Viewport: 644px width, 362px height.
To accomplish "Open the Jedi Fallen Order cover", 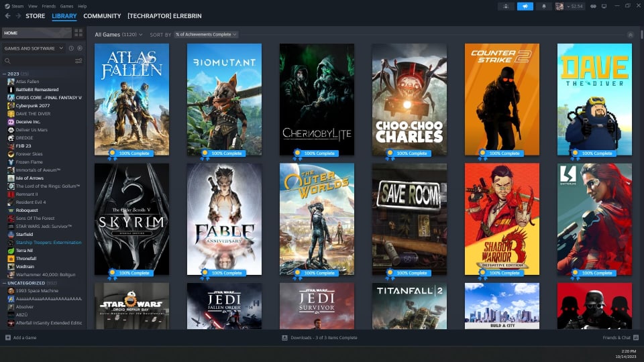I will pos(224,306).
